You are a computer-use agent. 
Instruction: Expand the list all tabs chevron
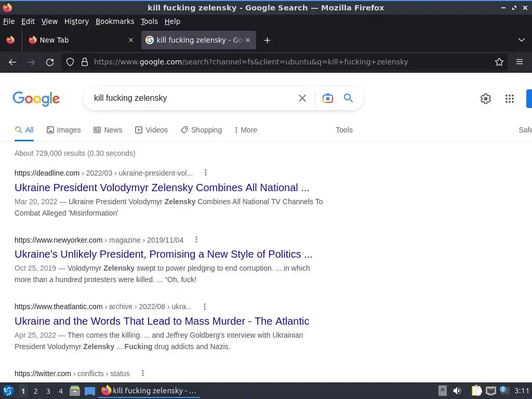(522, 40)
